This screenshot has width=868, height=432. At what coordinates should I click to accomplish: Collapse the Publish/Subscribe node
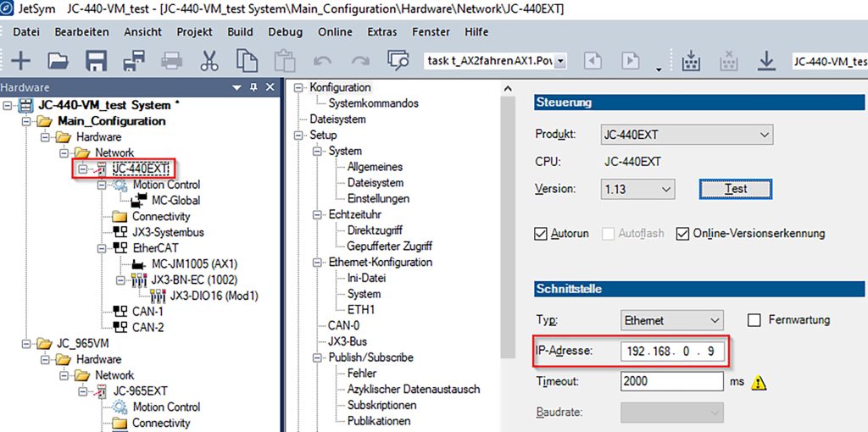click(319, 357)
